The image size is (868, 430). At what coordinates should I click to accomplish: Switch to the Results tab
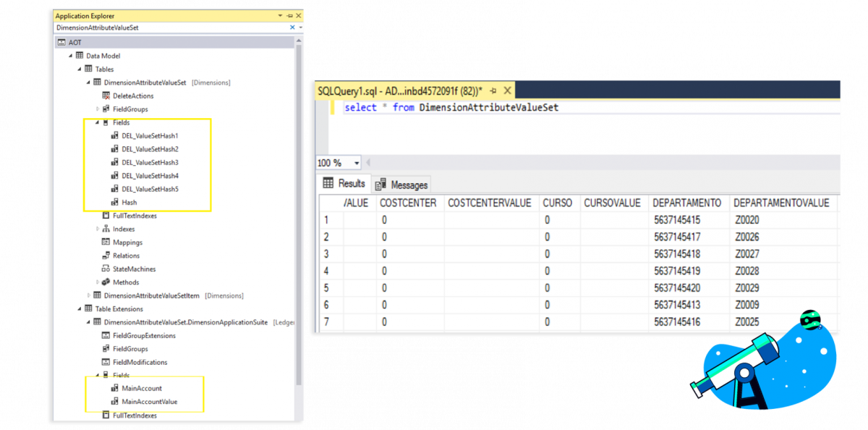click(x=344, y=183)
